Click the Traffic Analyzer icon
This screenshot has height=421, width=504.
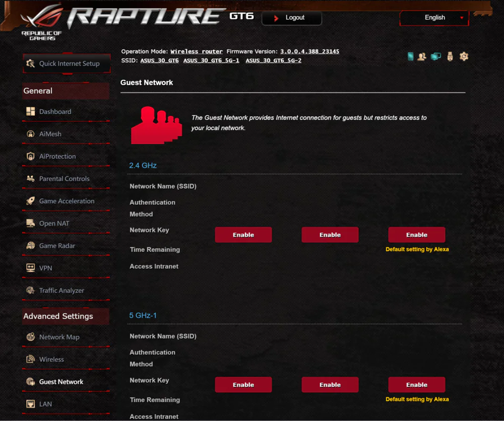[31, 290]
